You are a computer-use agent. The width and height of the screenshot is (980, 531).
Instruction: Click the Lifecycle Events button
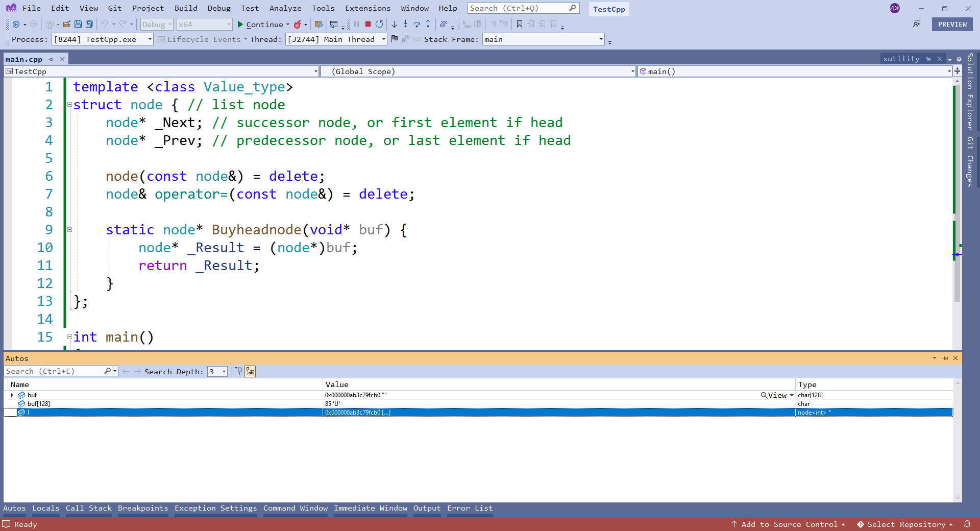pos(202,39)
